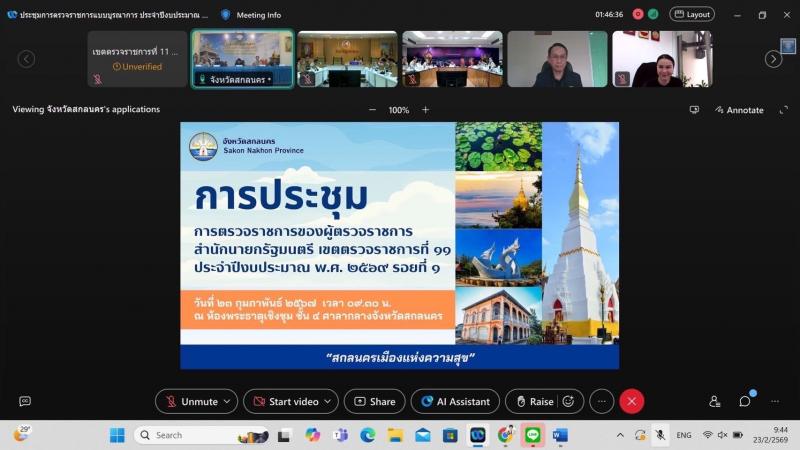The height and width of the screenshot is (450, 800).
Task: Click the meeting timer 01:46:36
Action: pos(609,15)
